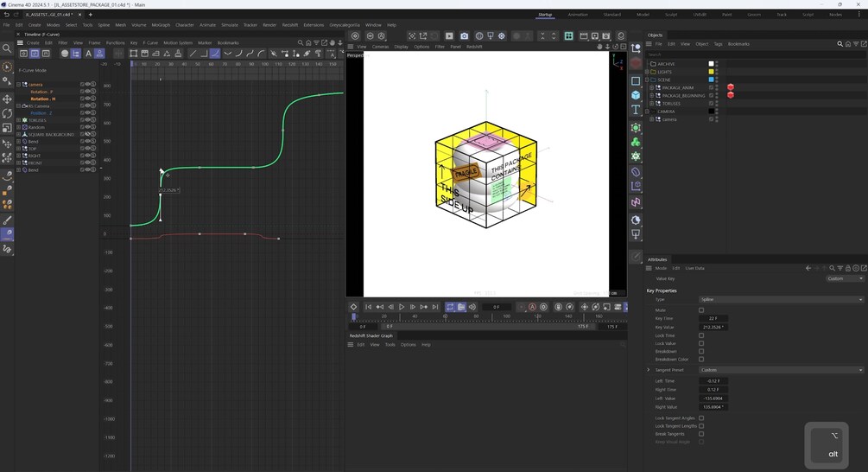868x472 pixels.
Task: Click the timeline home icon
Action: [308, 42]
